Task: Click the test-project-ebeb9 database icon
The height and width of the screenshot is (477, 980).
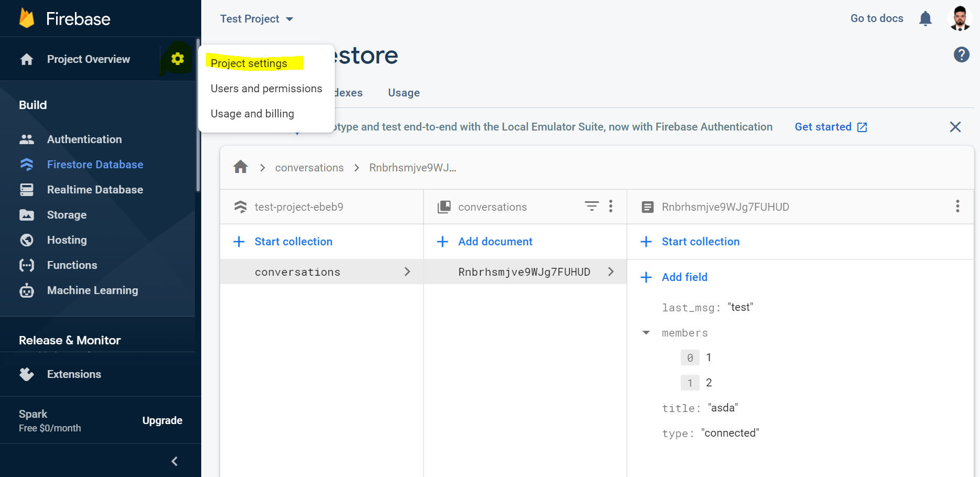Action: 241,207
